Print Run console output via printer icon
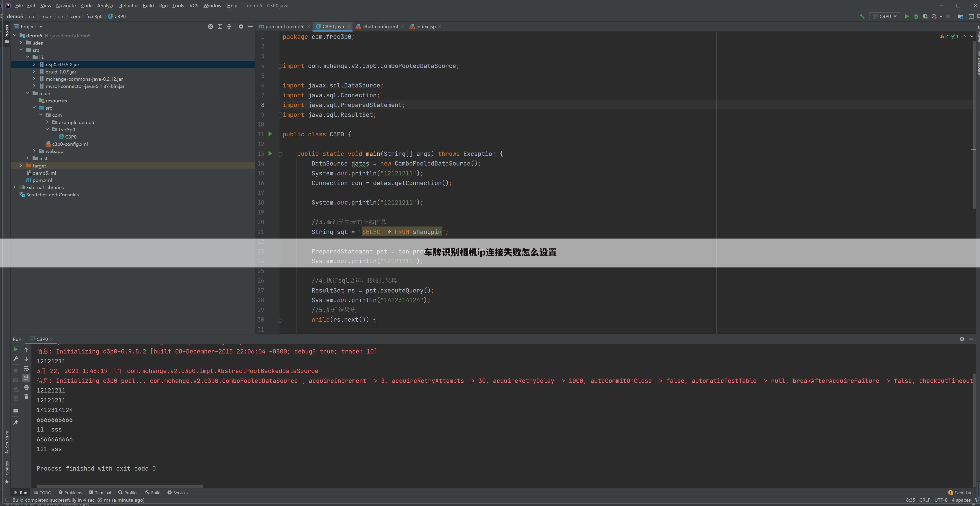 point(26,387)
